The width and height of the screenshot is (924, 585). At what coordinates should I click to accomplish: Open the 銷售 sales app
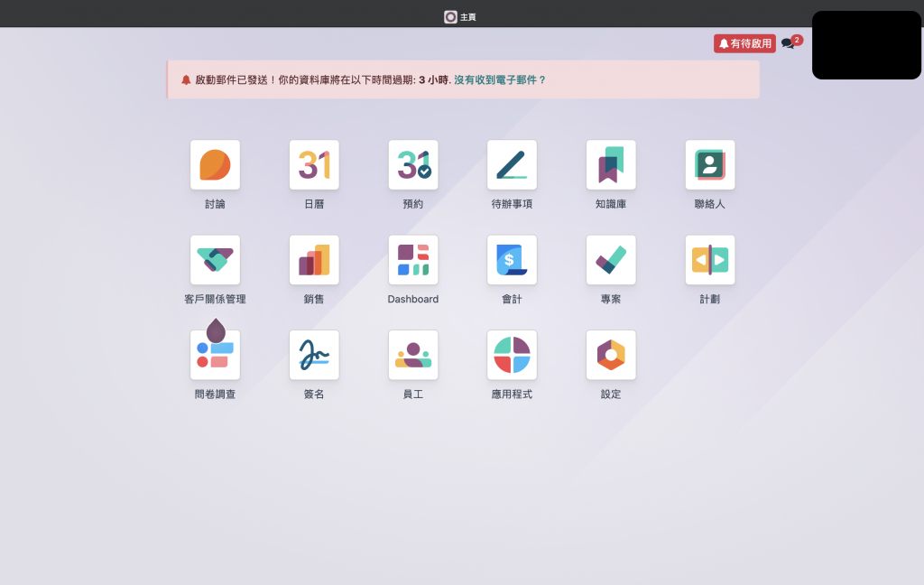click(314, 260)
